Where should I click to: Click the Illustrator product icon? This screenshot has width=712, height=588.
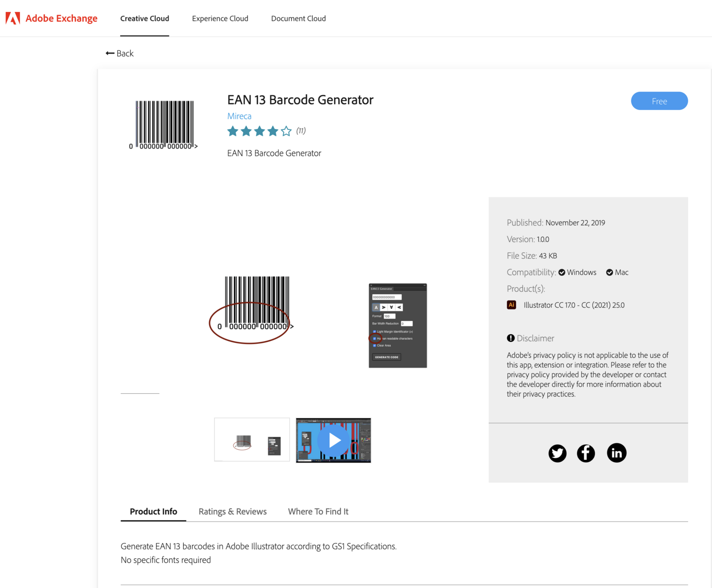pyautogui.click(x=511, y=305)
